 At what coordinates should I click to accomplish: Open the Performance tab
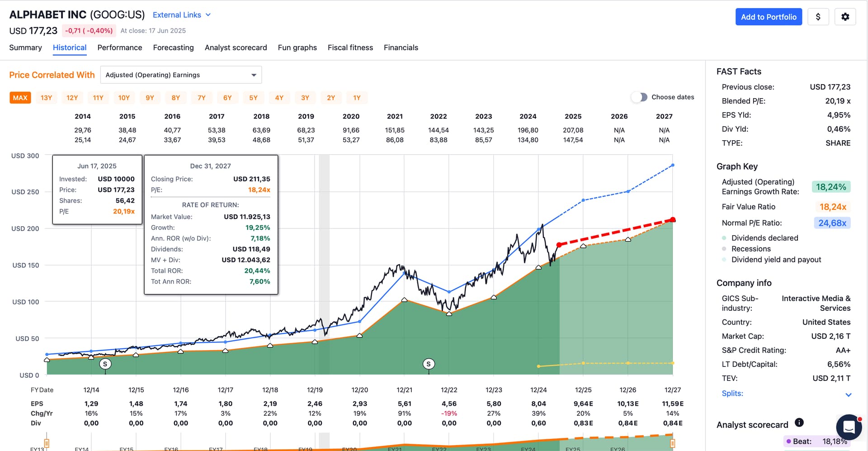120,47
